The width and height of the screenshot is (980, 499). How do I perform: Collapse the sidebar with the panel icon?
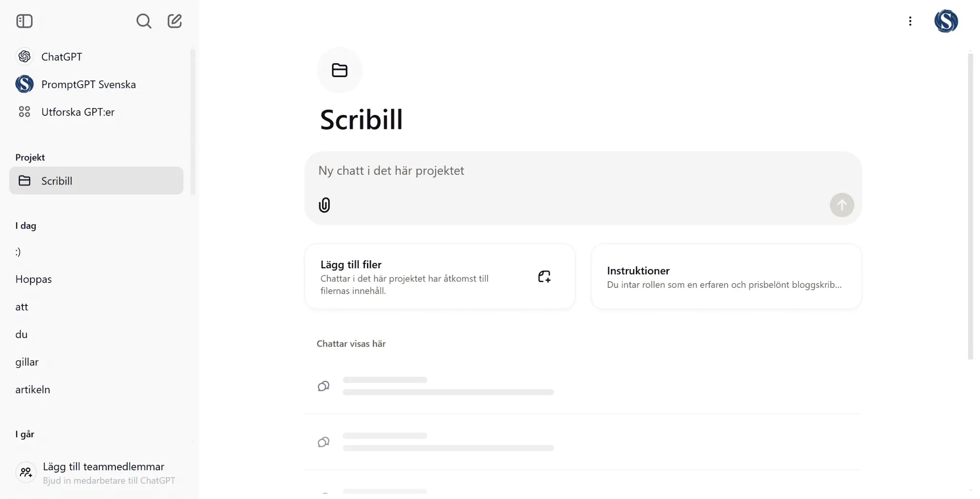click(x=24, y=21)
